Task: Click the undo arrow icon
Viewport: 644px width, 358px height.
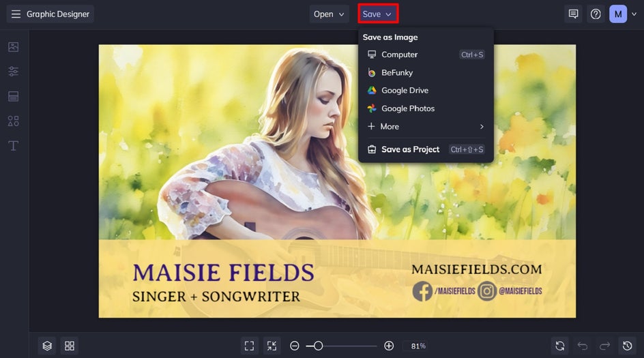Action: pos(583,346)
